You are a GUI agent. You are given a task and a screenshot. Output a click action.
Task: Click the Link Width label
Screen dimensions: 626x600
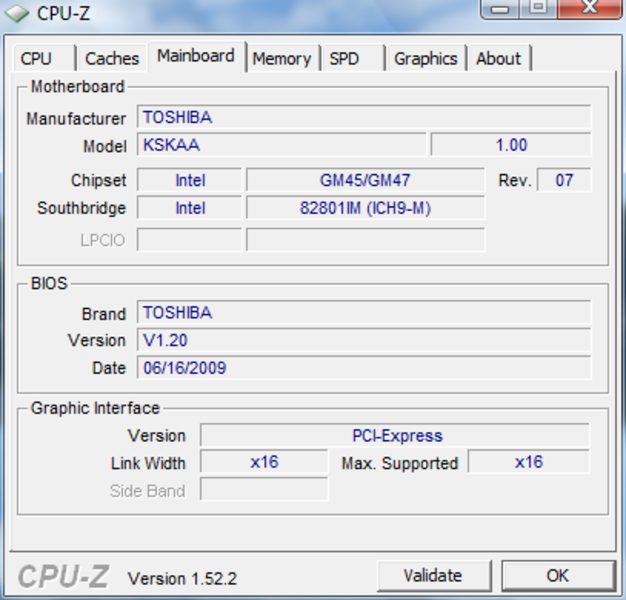(x=148, y=463)
